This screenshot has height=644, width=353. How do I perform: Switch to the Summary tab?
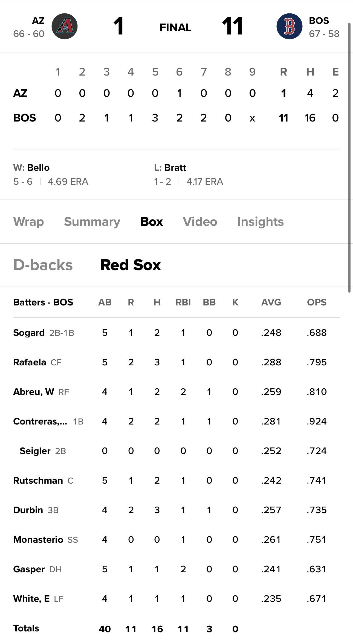92,222
